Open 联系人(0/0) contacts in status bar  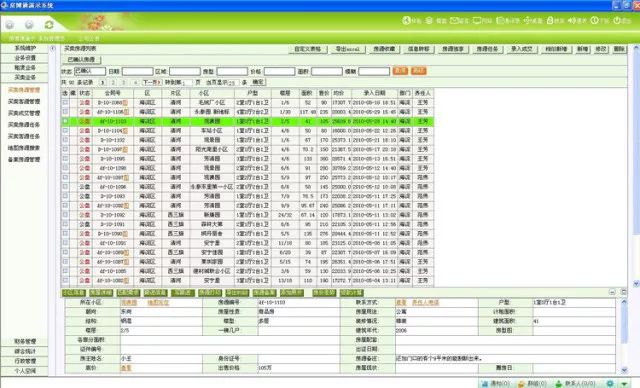(x=576, y=384)
